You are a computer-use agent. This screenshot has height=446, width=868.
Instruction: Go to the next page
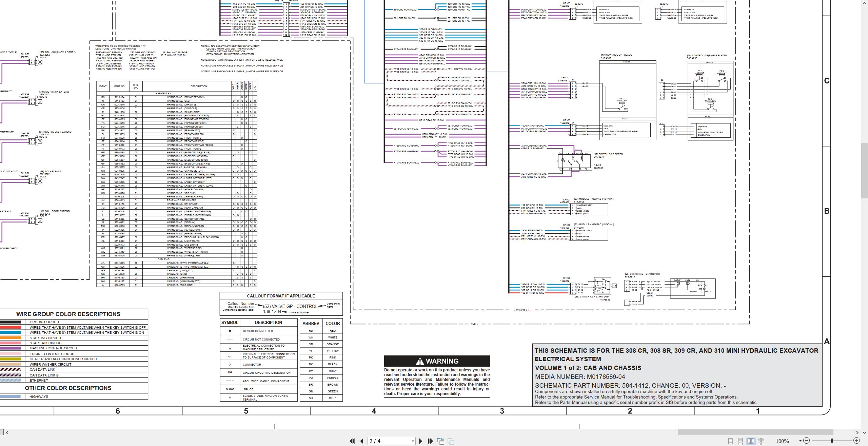pos(421,441)
